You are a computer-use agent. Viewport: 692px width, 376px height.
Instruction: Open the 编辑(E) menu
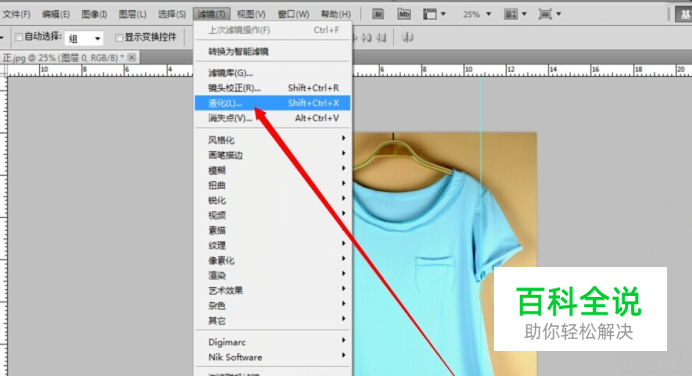tap(56, 14)
